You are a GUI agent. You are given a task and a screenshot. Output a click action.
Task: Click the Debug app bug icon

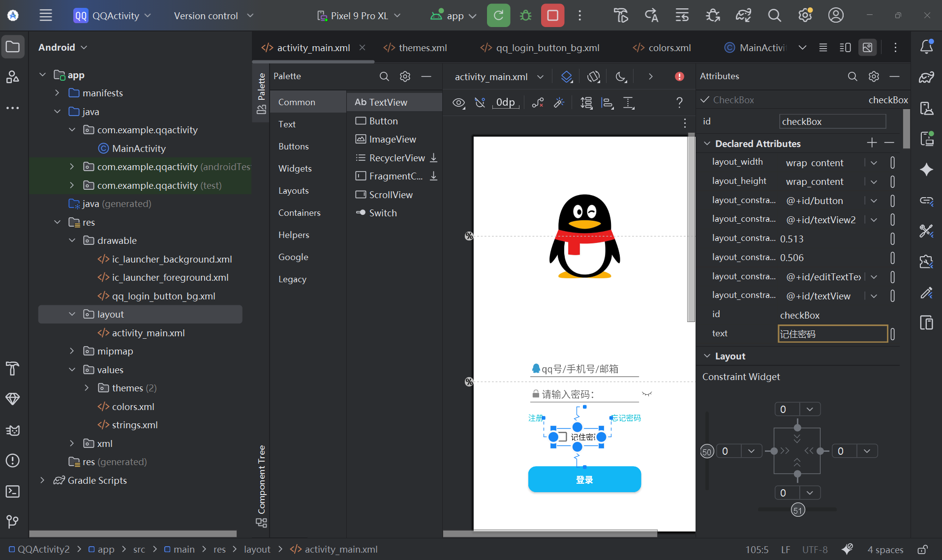pos(525,15)
